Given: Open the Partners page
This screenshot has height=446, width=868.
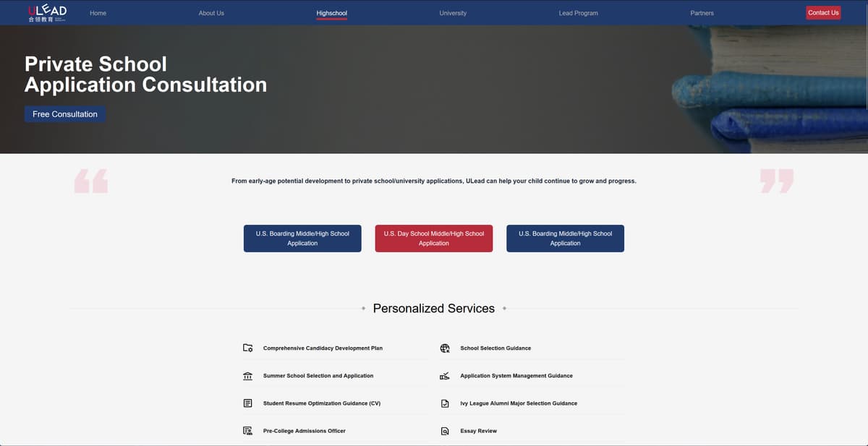Looking at the screenshot, I should coord(702,12).
